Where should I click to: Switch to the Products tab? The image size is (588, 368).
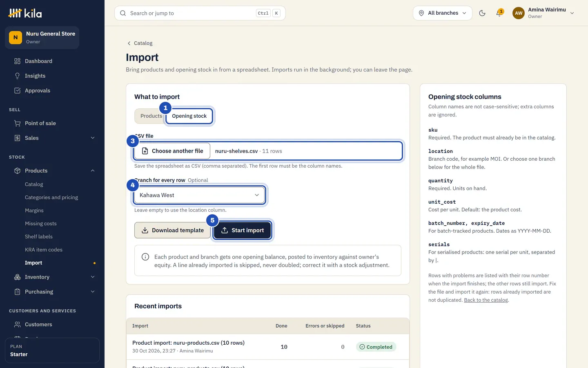[x=151, y=116]
